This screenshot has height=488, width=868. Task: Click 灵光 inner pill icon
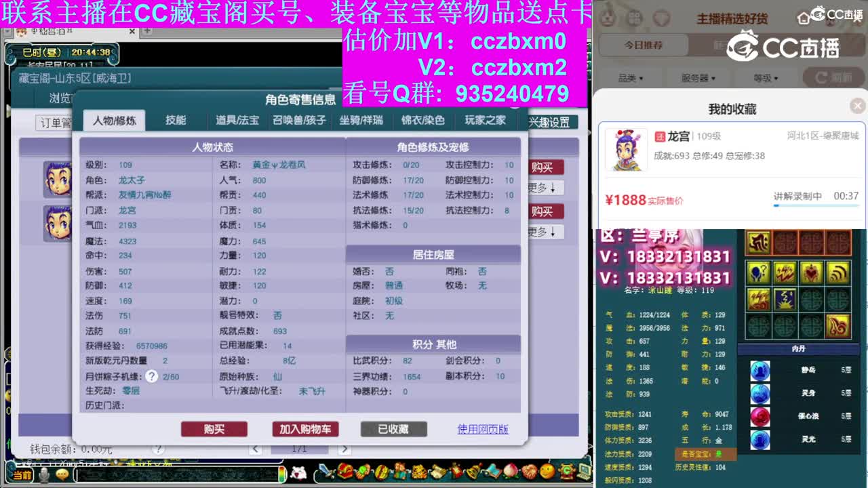pos(760,440)
